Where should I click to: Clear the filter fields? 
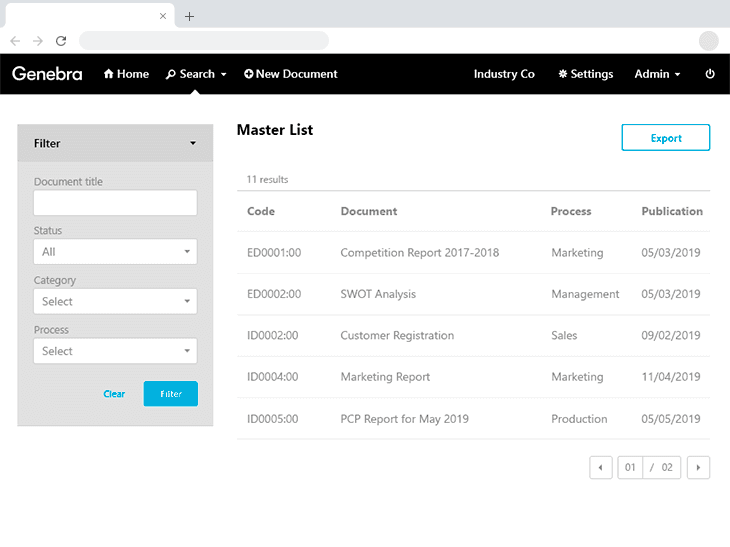coord(114,394)
